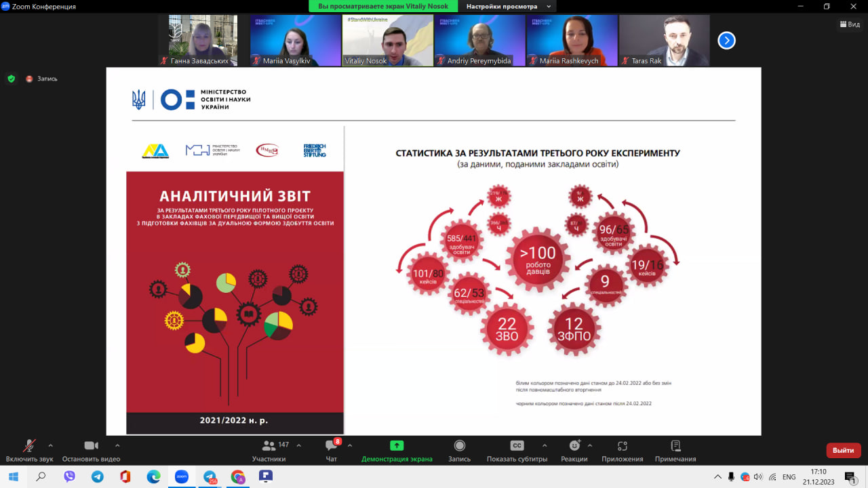868x488 pixels.
Task: Click the Zoom Конференция window icon
Action: [x=5, y=6]
